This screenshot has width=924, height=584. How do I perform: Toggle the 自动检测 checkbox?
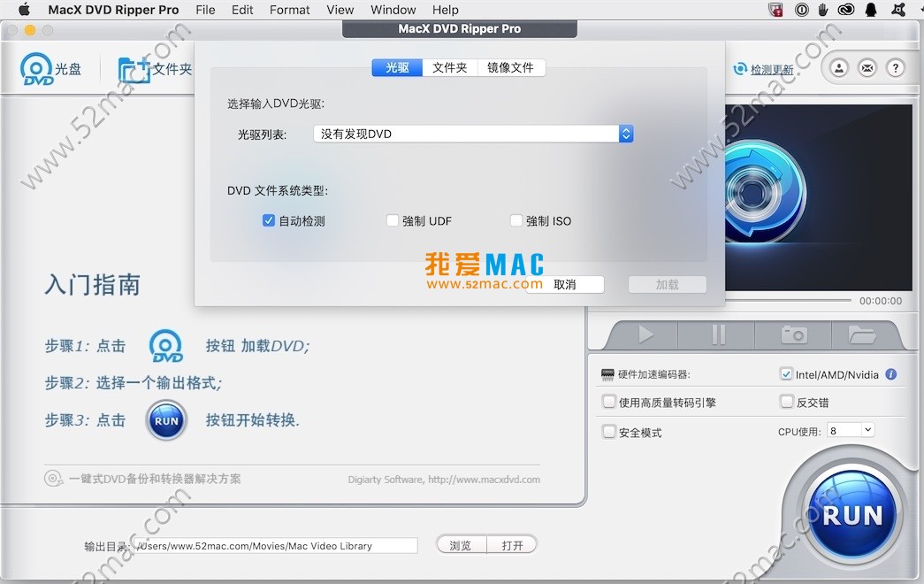268,220
